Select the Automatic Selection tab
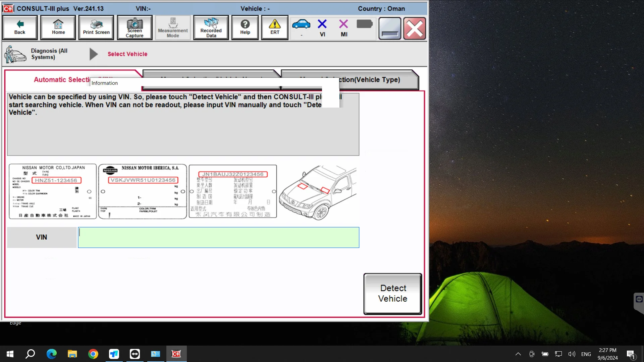Viewport: 644px width, 362px height. click(73, 80)
